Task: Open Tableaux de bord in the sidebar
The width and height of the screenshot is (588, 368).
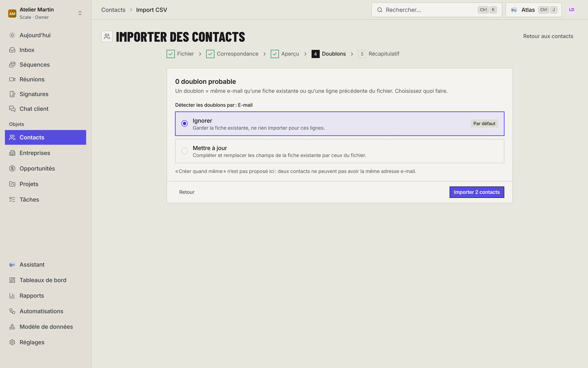Action: 46,280
